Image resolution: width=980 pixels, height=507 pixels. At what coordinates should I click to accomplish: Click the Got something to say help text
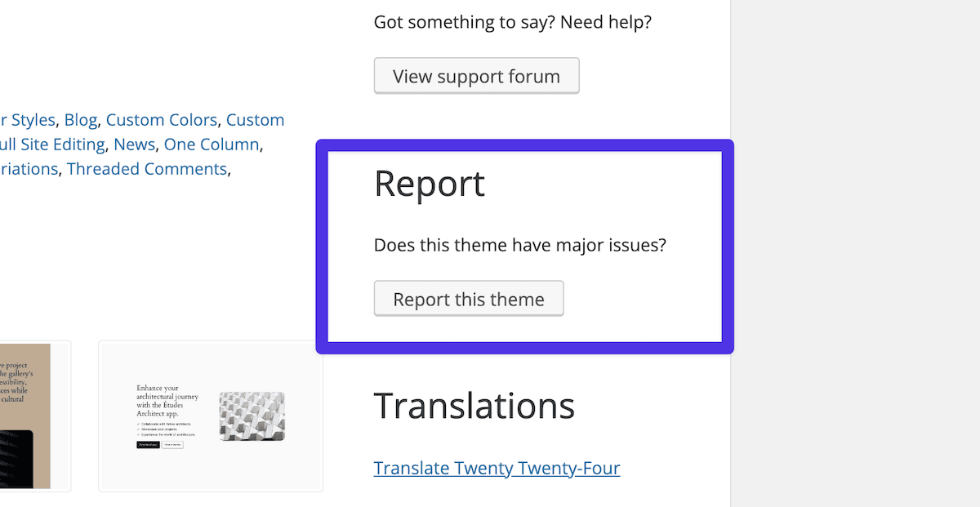[512, 22]
